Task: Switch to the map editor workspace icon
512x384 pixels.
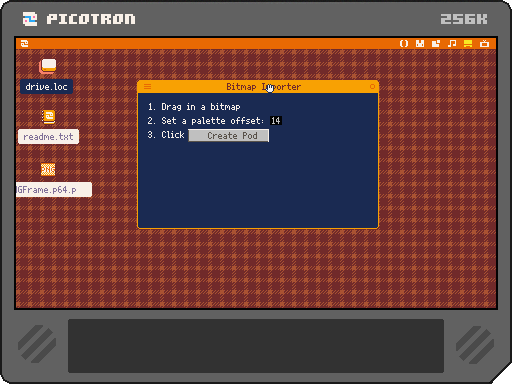Action: pos(436,43)
